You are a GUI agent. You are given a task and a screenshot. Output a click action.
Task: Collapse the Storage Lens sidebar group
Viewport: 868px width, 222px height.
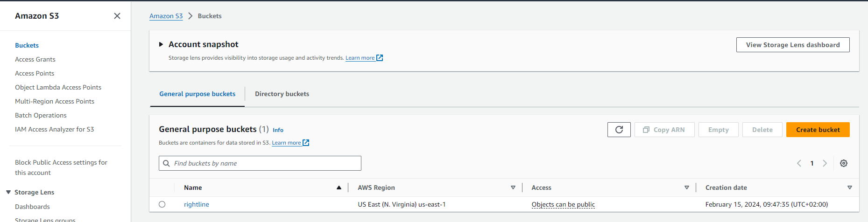pyautogui.click(x=8, y=192)
